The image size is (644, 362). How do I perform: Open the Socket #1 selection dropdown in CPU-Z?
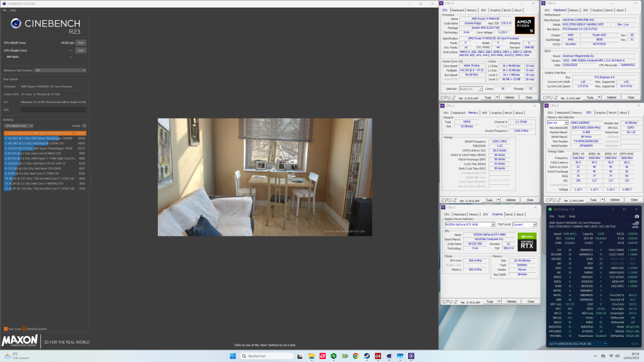(470, 89)
